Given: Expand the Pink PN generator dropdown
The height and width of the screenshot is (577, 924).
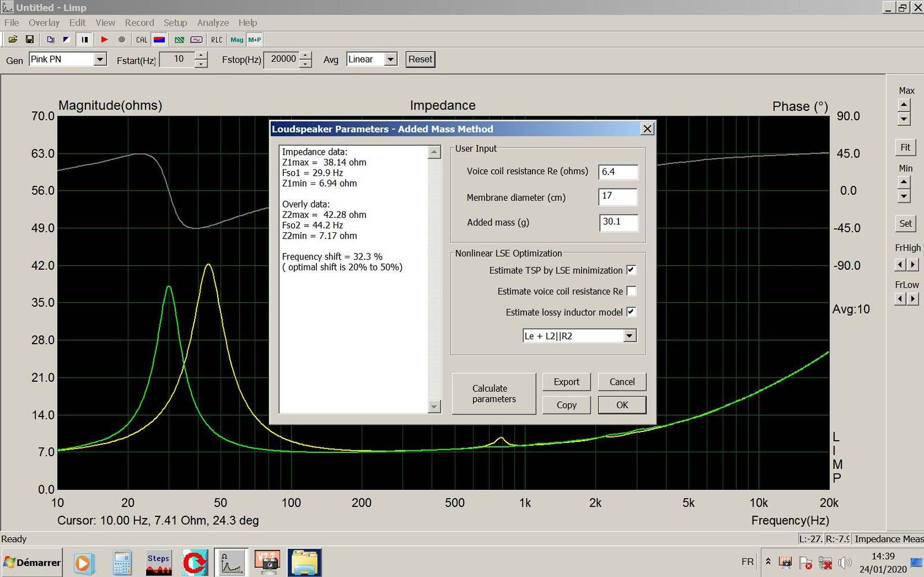Looking at the screenshot, I should click(100, 59).
